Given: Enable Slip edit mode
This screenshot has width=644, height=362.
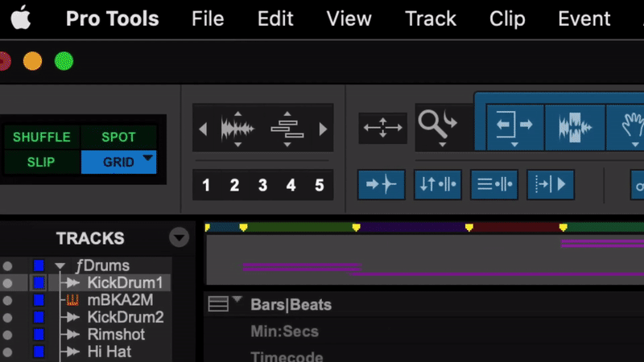Looking at the screenshot, I should click(42, 162).
